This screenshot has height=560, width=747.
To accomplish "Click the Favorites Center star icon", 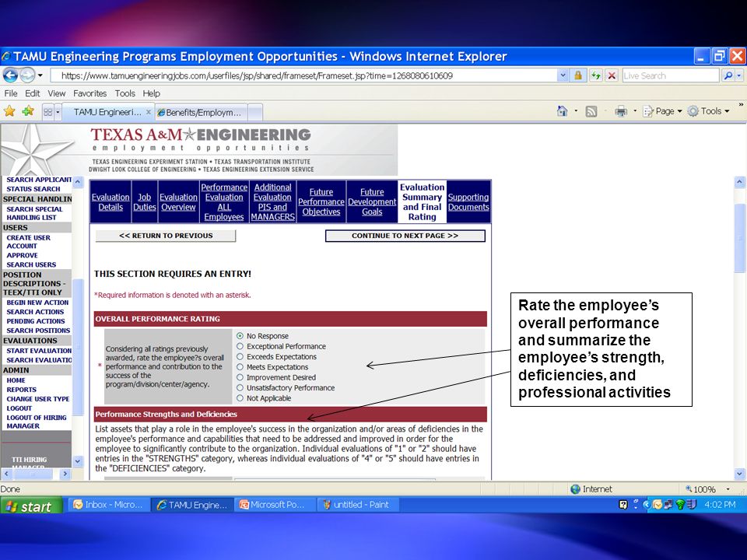I will pyautogui.click(x=9, y=112).
